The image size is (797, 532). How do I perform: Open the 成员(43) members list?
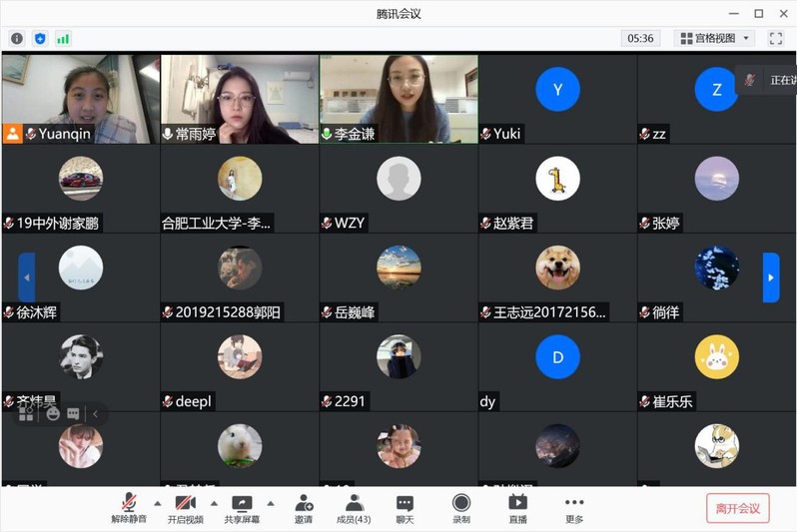click(x=354, y=508)
